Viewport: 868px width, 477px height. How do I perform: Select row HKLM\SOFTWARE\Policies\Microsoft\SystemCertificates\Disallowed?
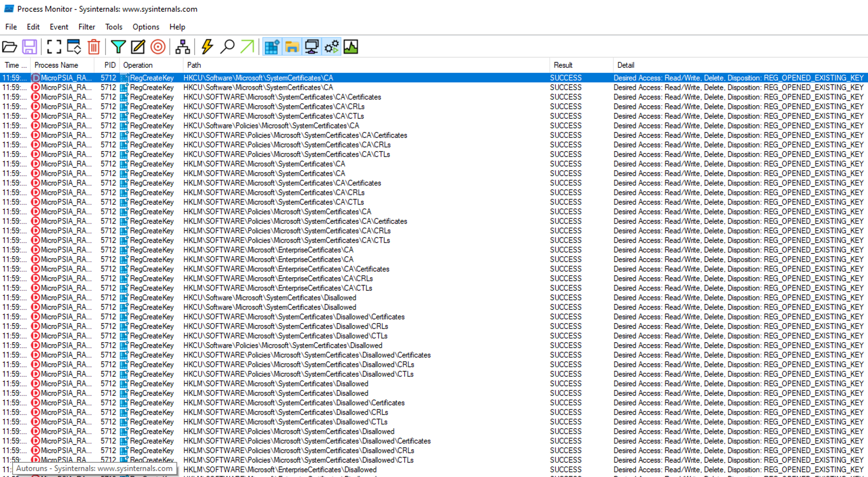click(x=434, y=431)
